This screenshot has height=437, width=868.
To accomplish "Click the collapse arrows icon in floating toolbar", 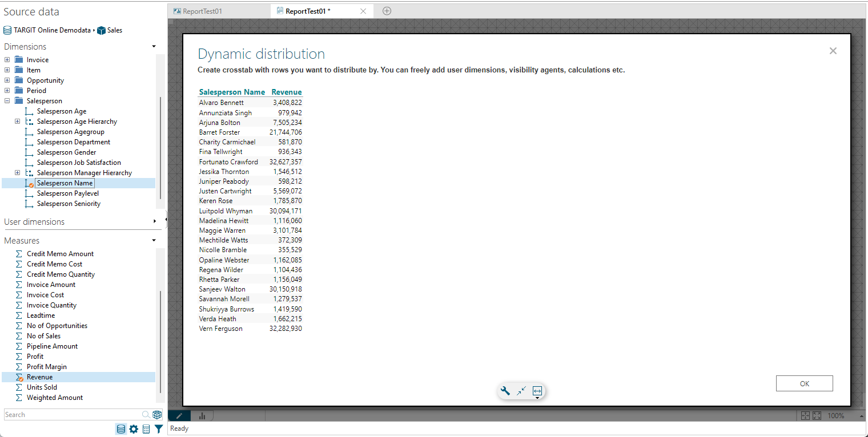I will [x=521, y=391].
